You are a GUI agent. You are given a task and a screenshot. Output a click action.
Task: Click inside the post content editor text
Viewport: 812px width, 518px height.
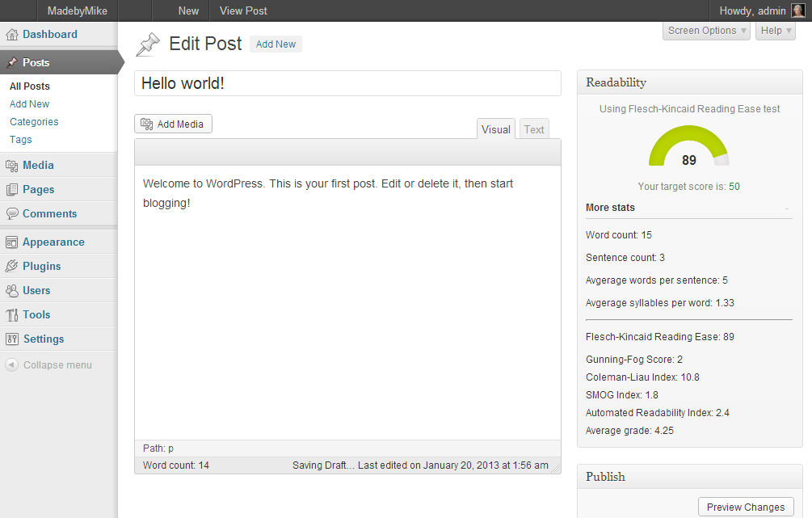[328, 193]
